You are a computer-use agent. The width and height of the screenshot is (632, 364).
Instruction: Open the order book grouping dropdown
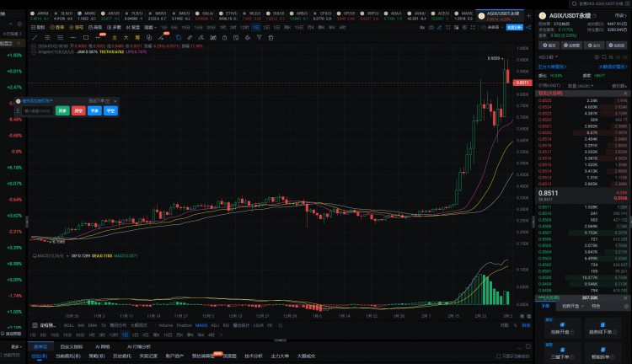coord(549,57)
